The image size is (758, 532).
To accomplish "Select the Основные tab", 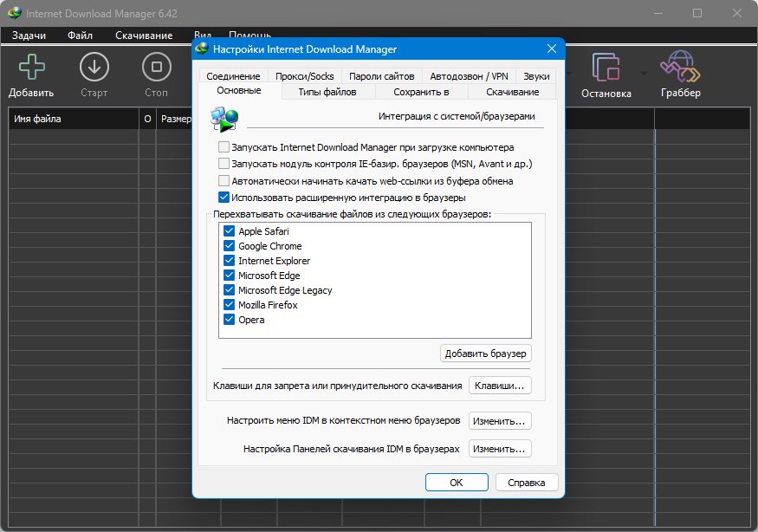I will tap(239, 90).
